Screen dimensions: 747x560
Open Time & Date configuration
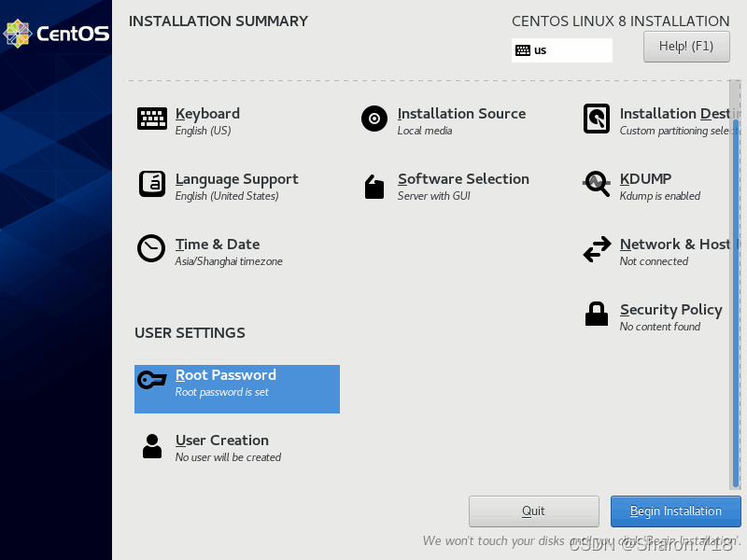tap(218, 245)
